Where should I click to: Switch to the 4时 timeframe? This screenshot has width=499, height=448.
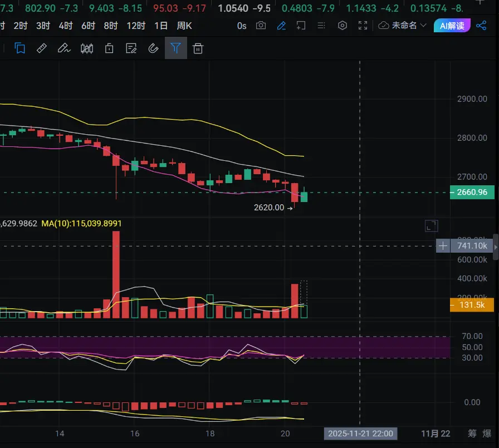[x=65, y=26]
